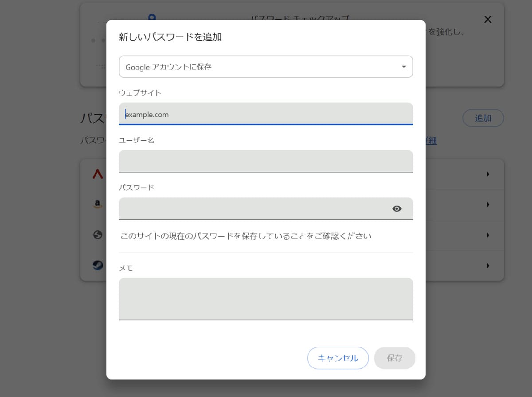Click the ウェブサイト example.com input field
This screenshot has width=532, height=397.
click(x=266, y=114)
